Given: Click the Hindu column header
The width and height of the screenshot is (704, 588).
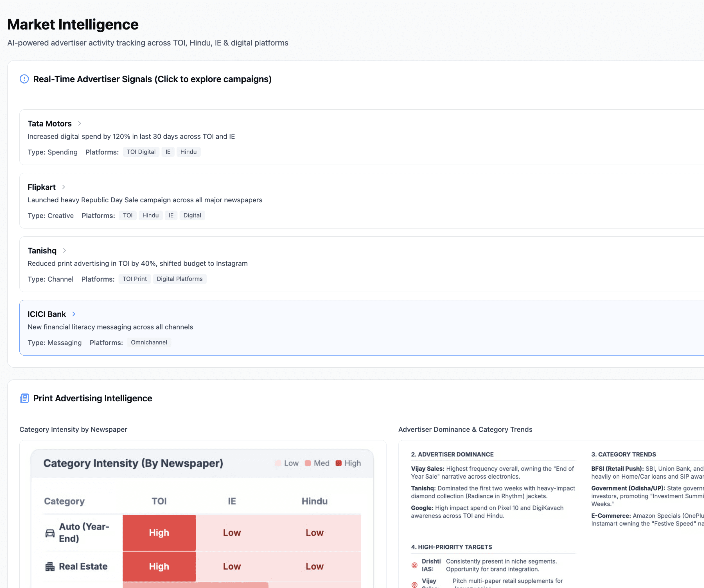Looking at the screenshot, I should click(314, 501).
